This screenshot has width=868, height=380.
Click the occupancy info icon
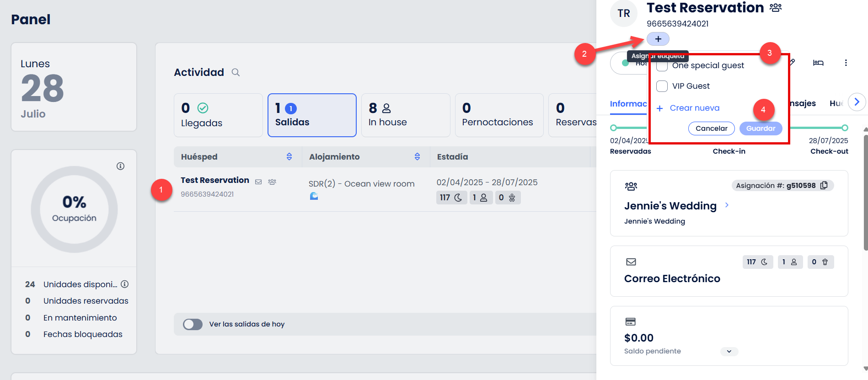tap(120, 166)
